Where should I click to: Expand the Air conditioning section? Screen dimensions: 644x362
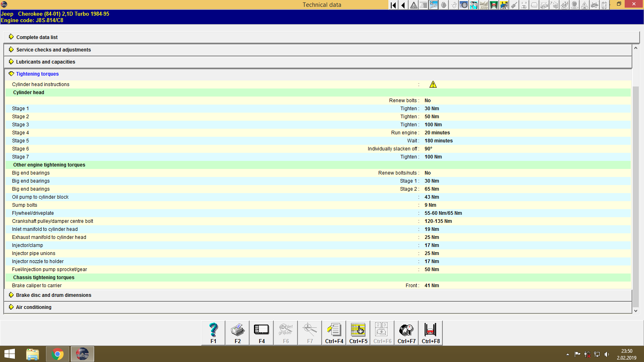tap(33, 307)
